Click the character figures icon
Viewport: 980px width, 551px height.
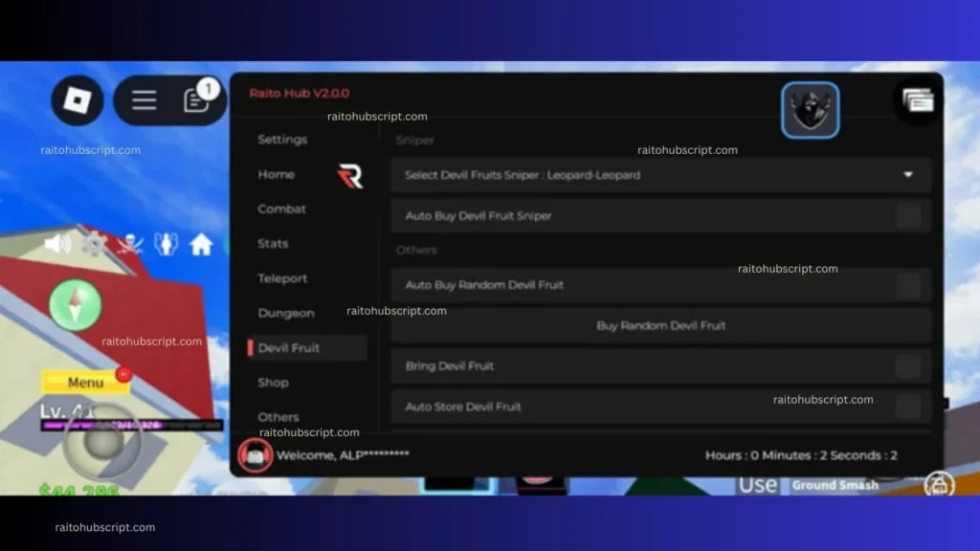coord(166,244)
